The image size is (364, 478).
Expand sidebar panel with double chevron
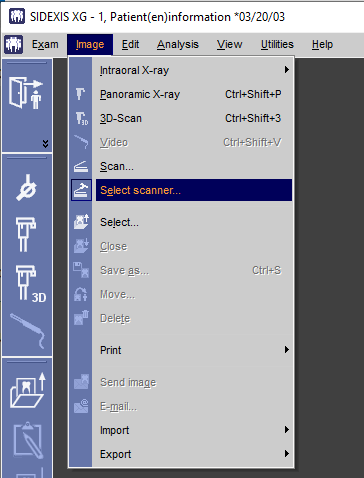tap(45, 144)
